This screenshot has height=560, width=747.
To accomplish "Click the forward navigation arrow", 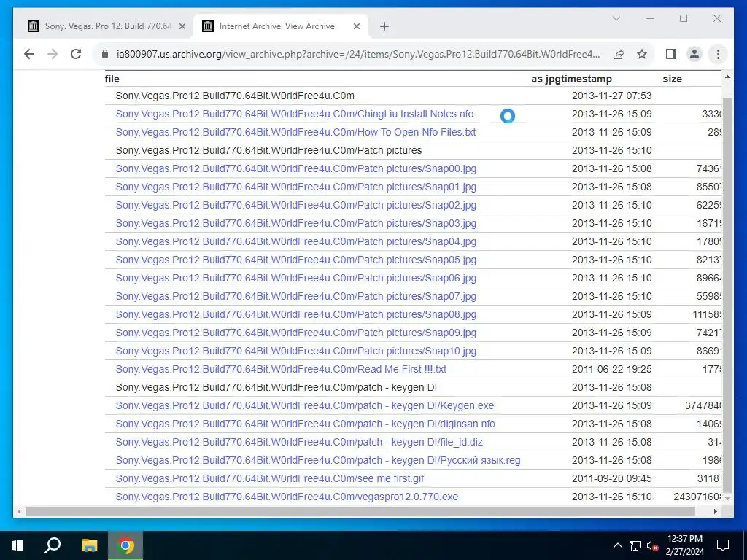I will [x=53, y=54].
